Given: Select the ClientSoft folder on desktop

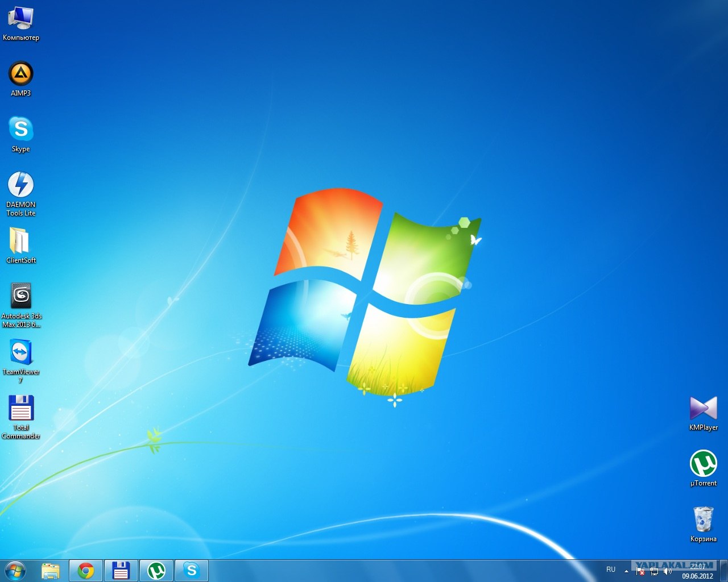Looking at the screenshot, I should click(x=20, y=246).
